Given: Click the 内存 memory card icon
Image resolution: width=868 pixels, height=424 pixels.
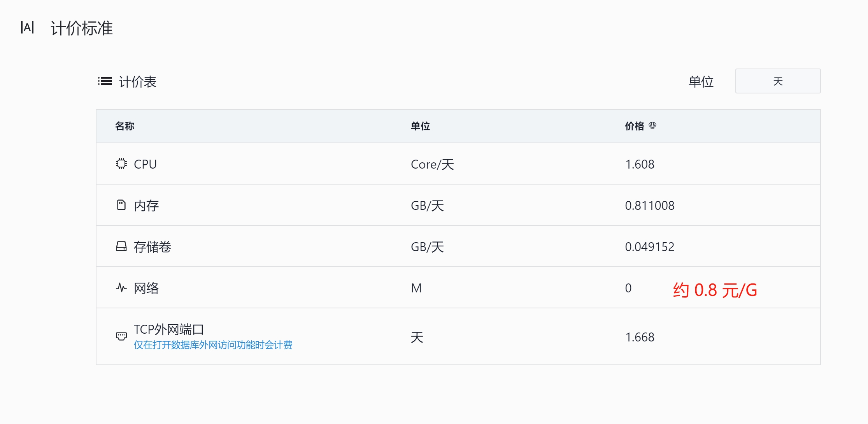Looking at the screenshot, I should coord(121,205).
